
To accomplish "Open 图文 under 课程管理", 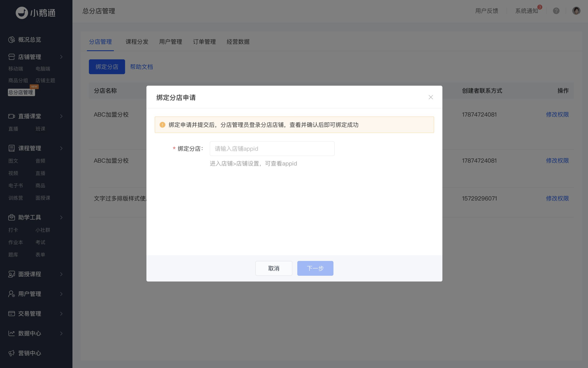I will tap(13, 161).
